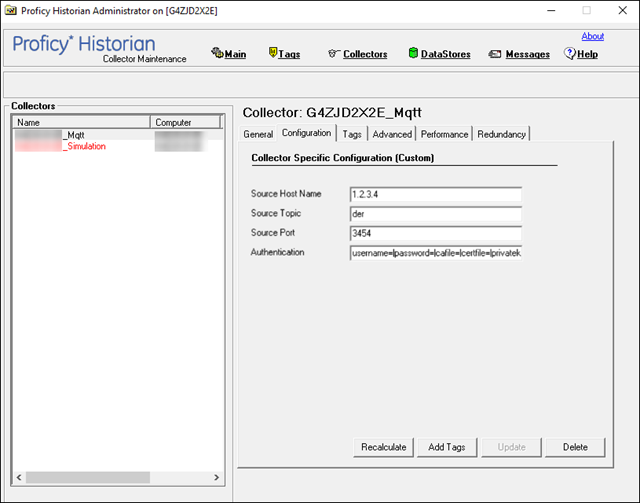Click the Proficy Historian title bar app icon

(x=11, y=11)
